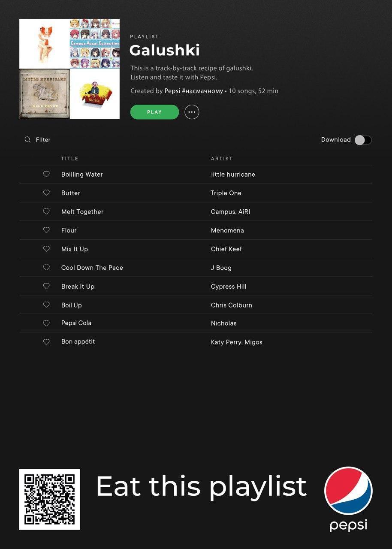Click the Filter search magnifier icon

coord(27,139)
